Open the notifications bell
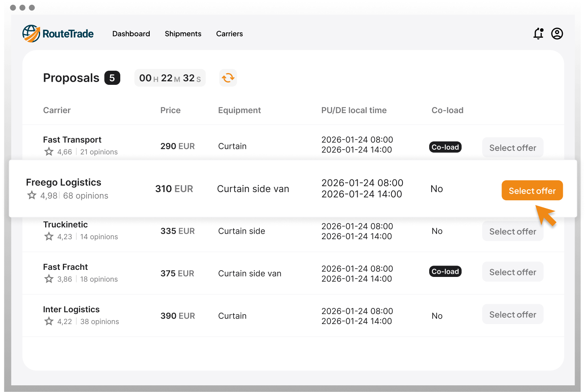This screenshot has width=586, height=392. tap(538, 34)
